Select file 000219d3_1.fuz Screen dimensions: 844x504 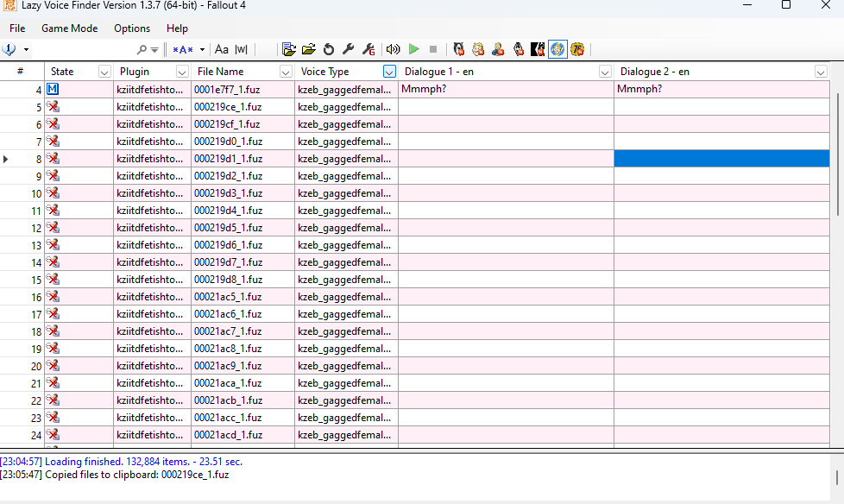point(228,192)
